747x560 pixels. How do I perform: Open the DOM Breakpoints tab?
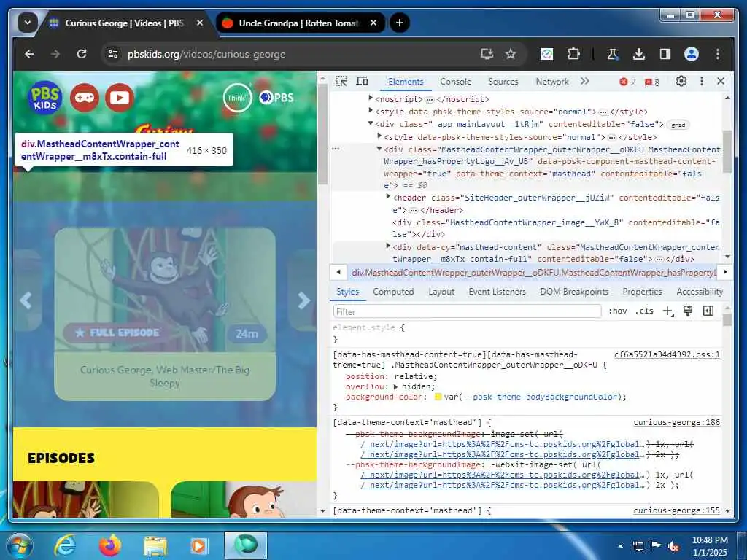[x=574, y=292]
